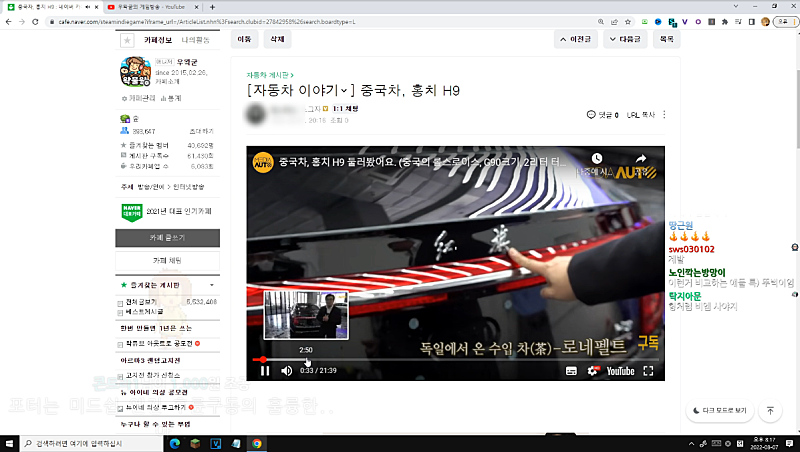Click the 1:1 채팅 link

point(345,109)
